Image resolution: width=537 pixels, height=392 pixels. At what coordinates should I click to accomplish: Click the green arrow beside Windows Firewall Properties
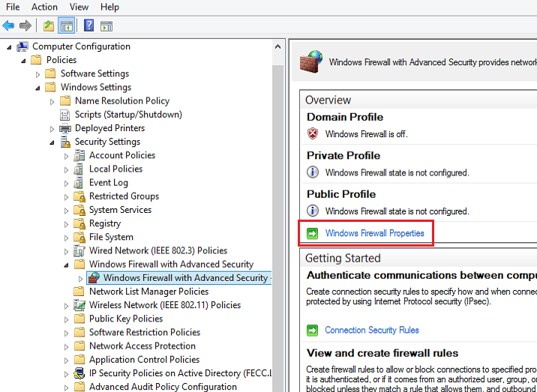(x=312, y=234)
